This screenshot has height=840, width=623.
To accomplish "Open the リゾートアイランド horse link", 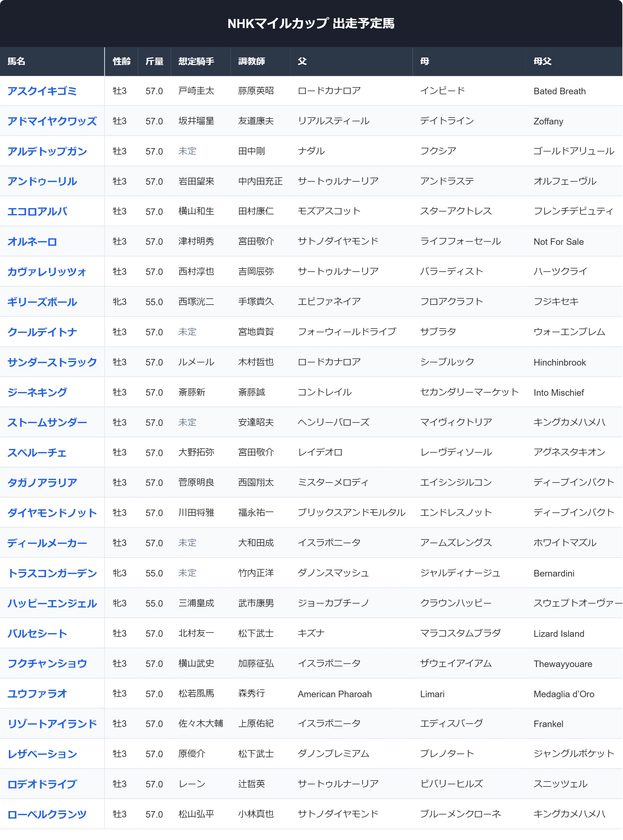I will tap(52, 724).
